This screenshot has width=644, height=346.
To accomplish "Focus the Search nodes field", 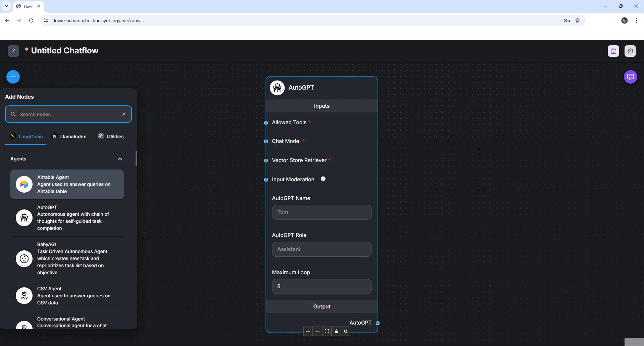I will click(68, 114).
